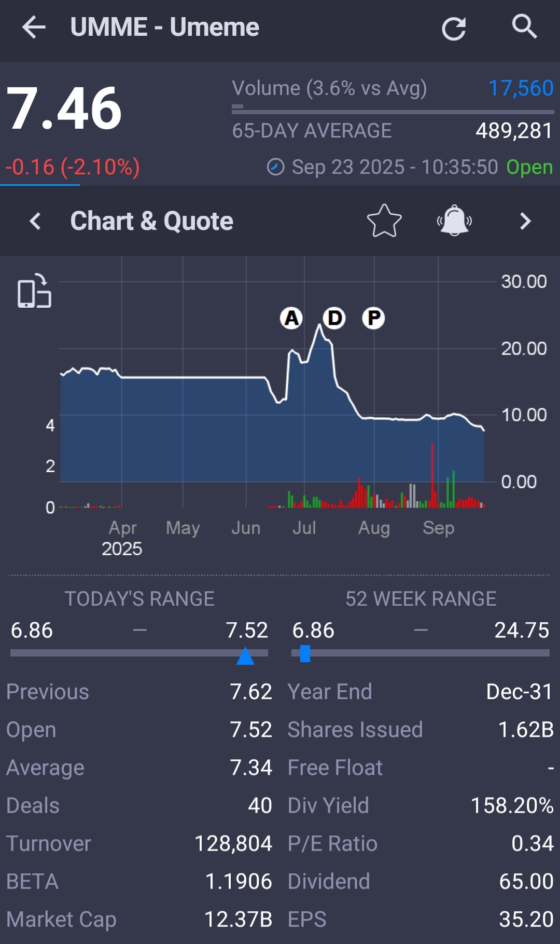Tap the Turnover value 128,804
The height and width of the screenshot is (944, 560).
pos(233,843)
